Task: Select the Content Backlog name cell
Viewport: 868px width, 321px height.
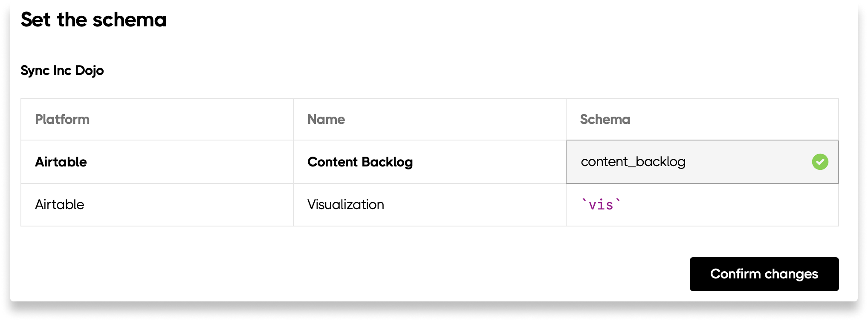Action: [360, 162]
